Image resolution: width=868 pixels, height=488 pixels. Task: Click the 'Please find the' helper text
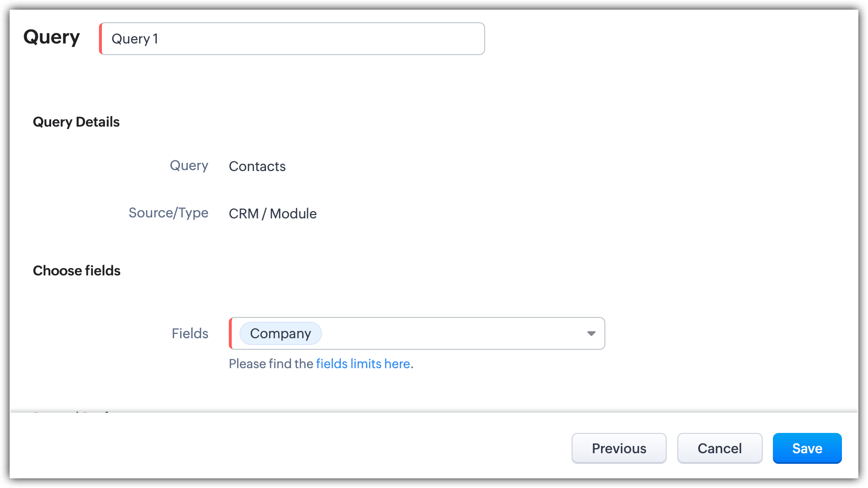click(271, 364)
